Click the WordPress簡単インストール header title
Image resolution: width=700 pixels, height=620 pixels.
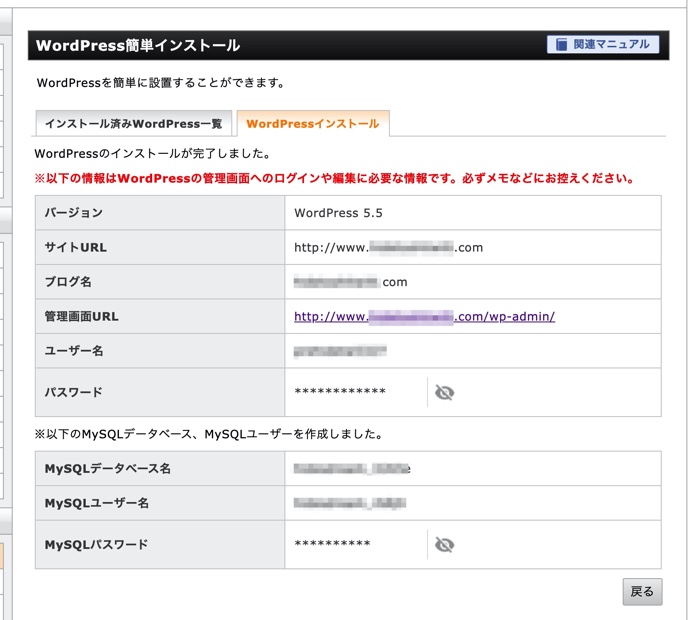tap(138, 46)
